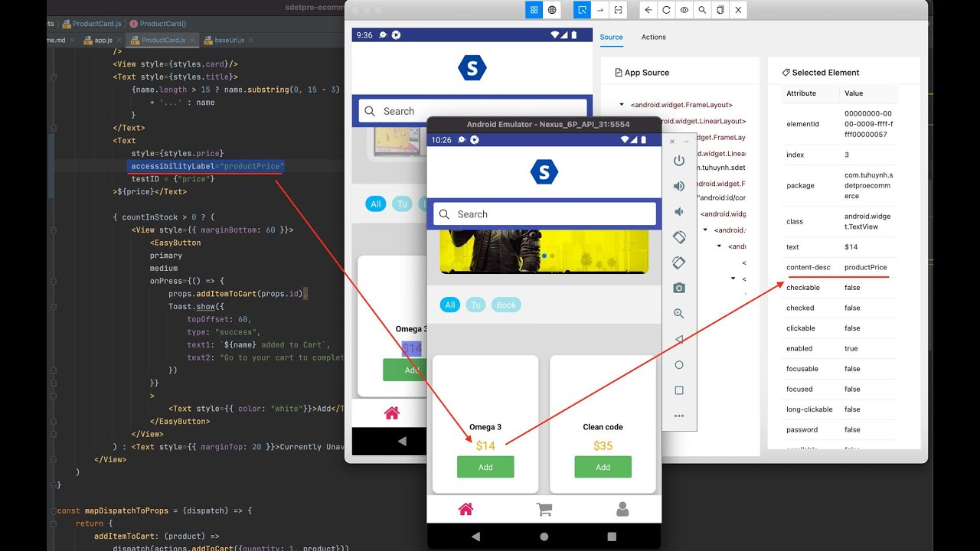The width and height of the screenshot is (980, 551).
Task: Switch to Source tab in Appium Inspector
Action: pyautogui.click(x=611, y=37)
